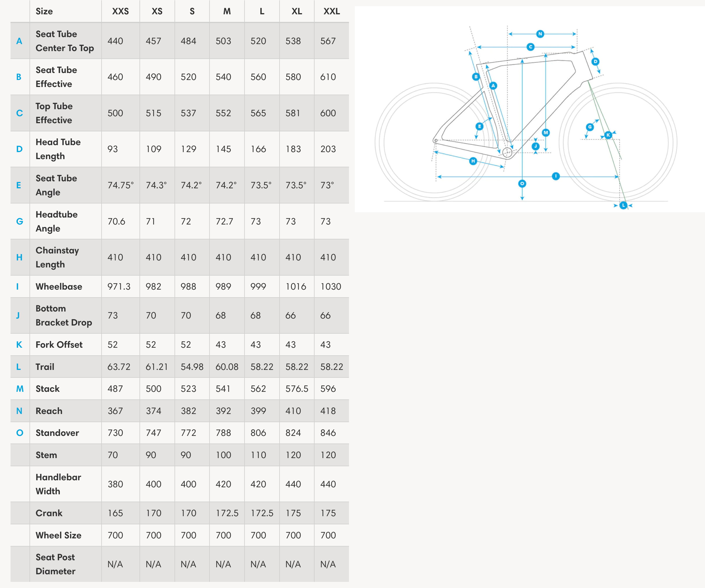Select the Standover row label

point(57,433)
